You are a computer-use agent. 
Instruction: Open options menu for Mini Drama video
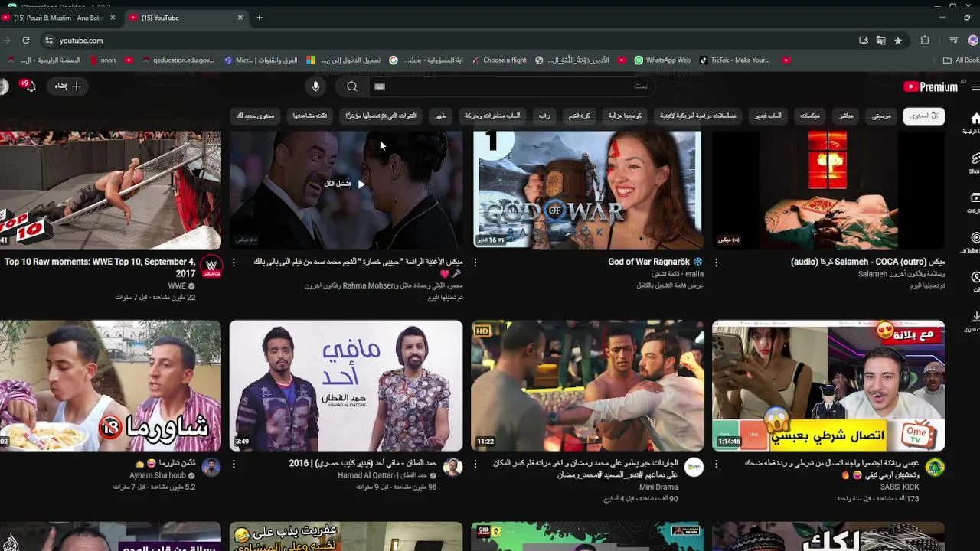pos(475,464)
